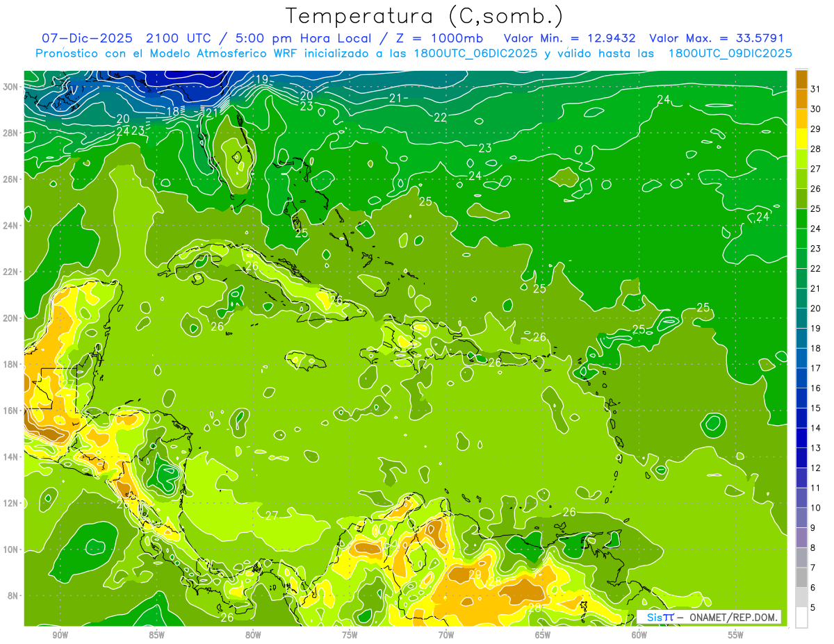This screenshot has height=644, width=834.
Task: Click the '20N' latitude axis label
Action: coord(10,317)
